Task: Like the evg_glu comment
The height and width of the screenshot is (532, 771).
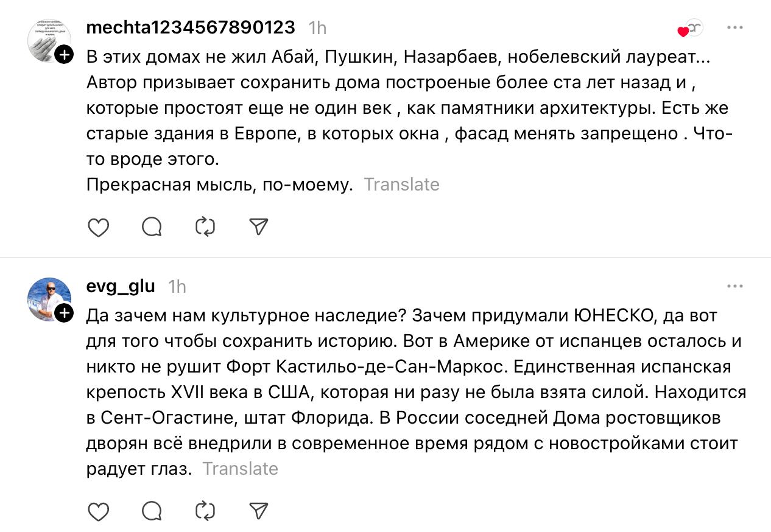Action: tap(99, 509)
